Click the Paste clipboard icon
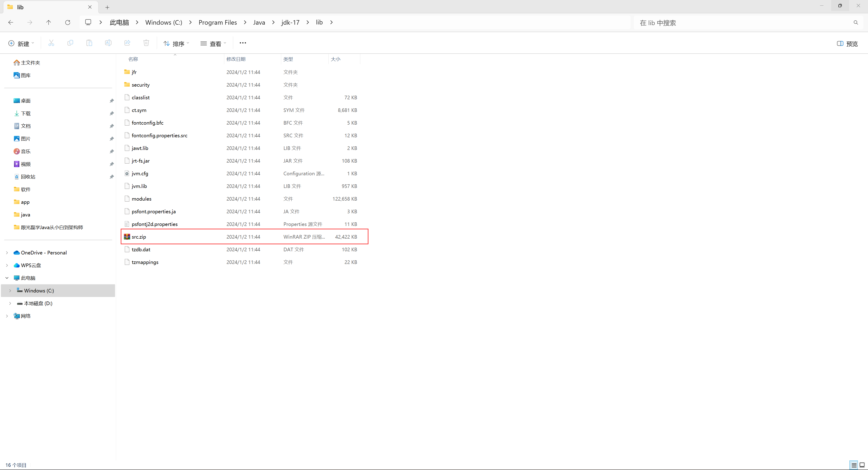Screen dimensions: 868x470 tap(89, 43)
